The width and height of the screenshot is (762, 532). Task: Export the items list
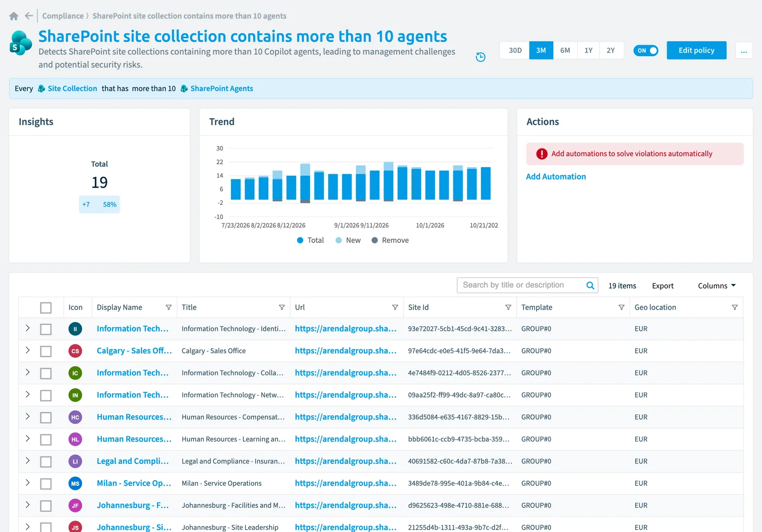662,286
